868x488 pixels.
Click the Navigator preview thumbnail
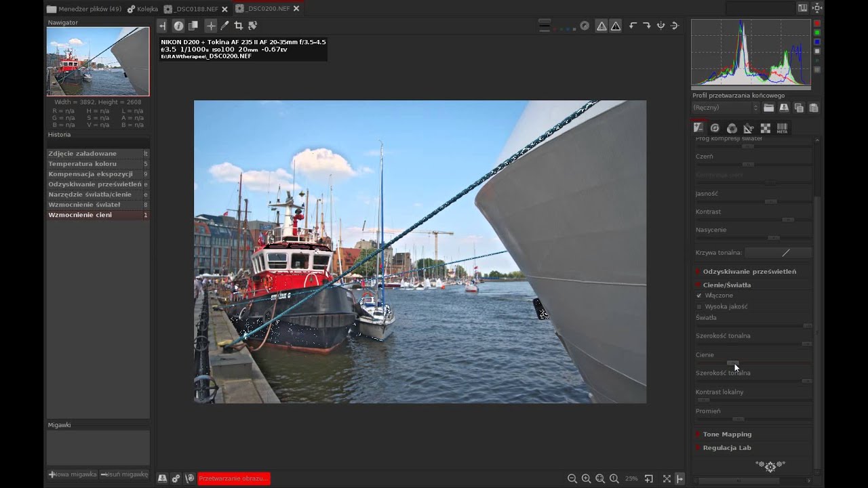pos(98,61)
